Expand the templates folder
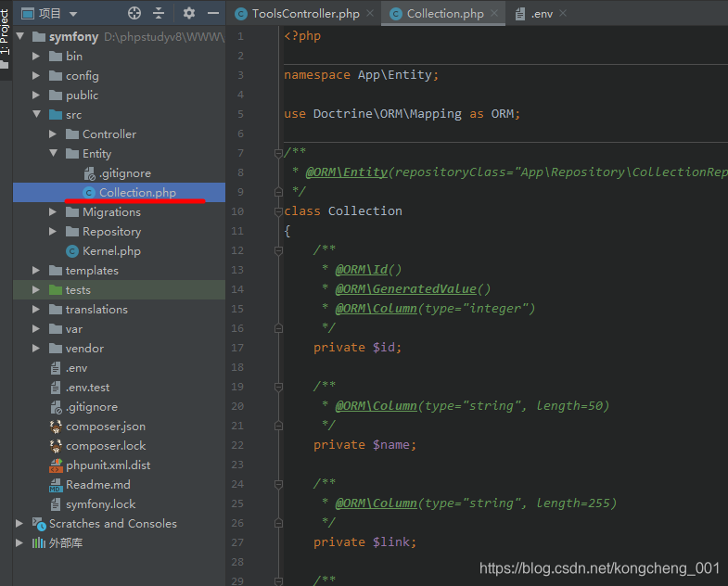The image size is (728, 586). point(36,271)
